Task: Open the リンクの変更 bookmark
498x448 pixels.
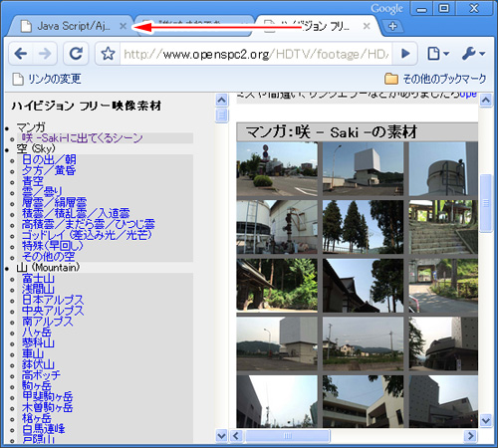Action: click(x=47, y=79)
